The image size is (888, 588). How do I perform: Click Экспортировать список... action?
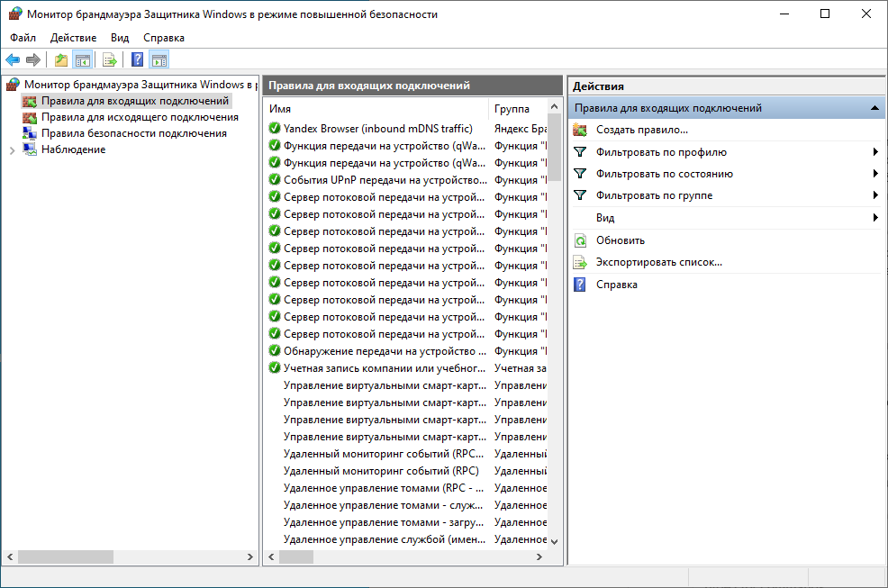pyautogui.click(x=658, y=262)
